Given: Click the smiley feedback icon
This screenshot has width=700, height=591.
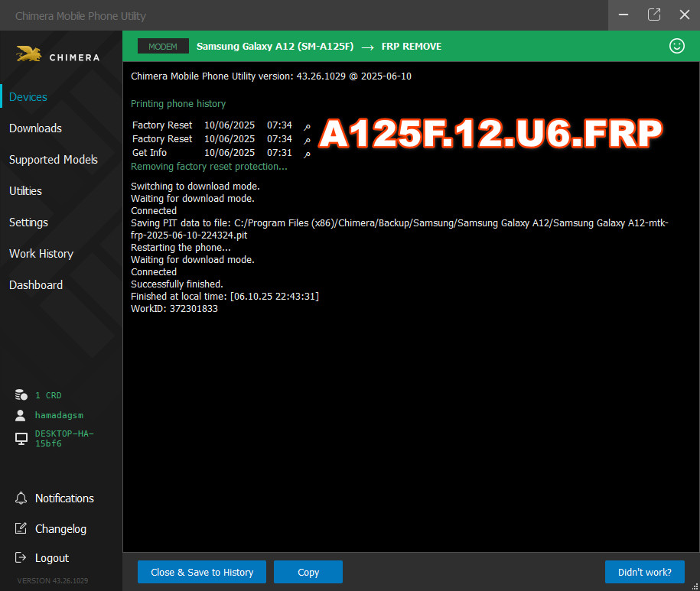Looking at the screenshot, I should point(676,46).
